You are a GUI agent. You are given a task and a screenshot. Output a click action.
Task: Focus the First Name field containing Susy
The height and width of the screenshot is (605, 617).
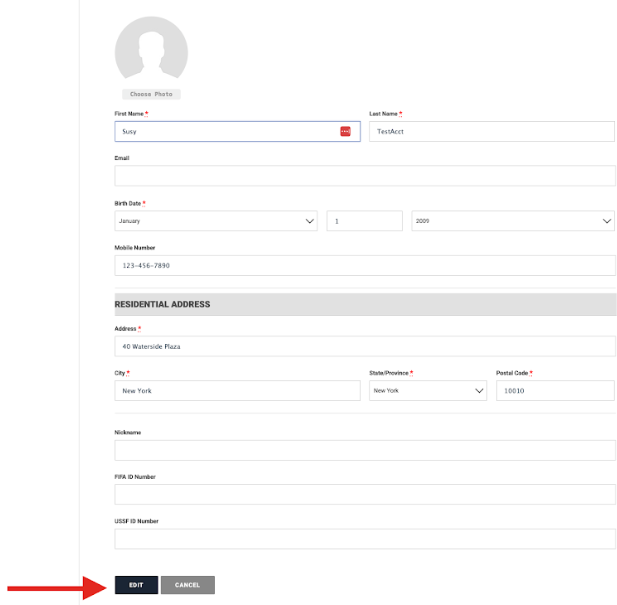237,131
